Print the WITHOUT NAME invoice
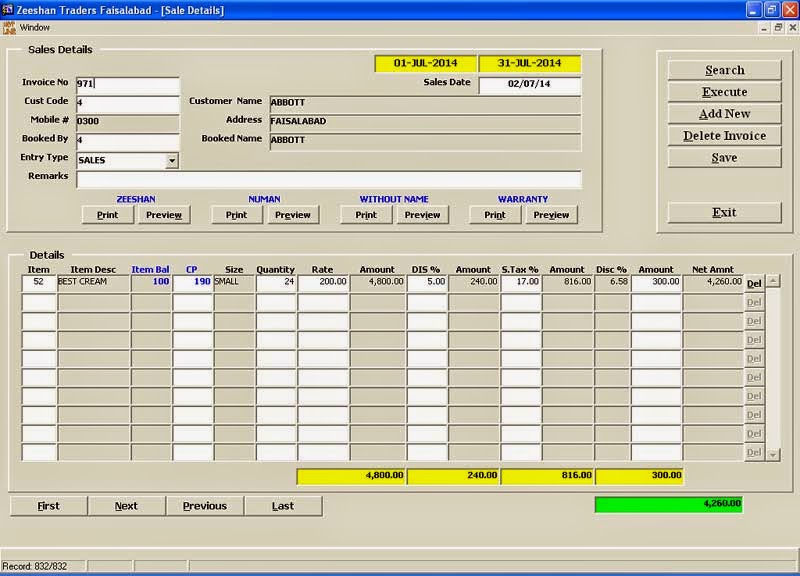 point(366,214)
